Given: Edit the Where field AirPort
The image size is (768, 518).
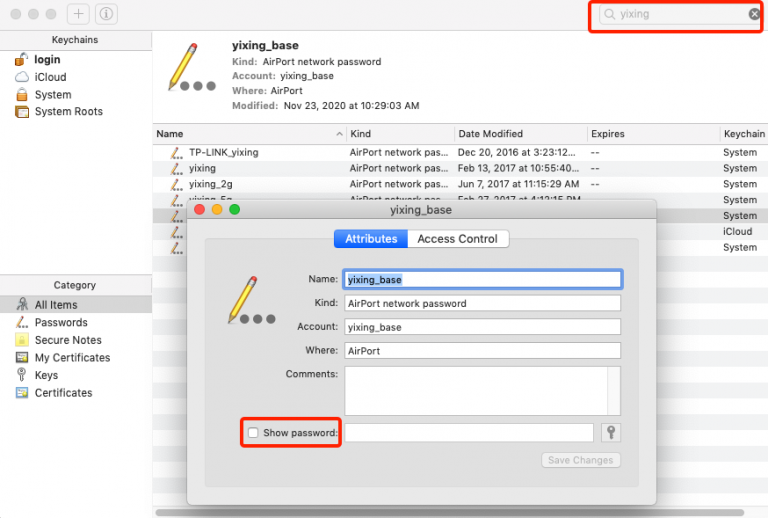Looking at the screenshot, I should [x=482, y=351].
